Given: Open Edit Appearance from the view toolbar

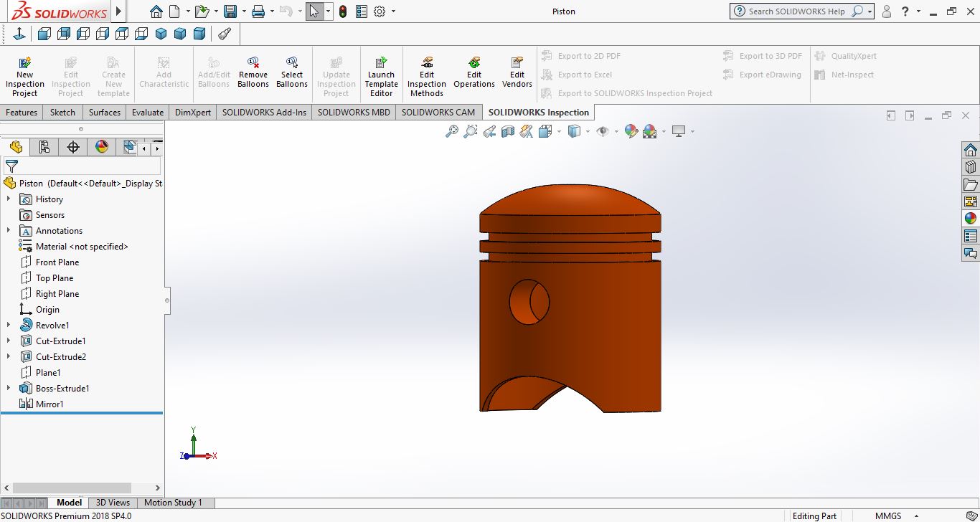Looking at the screenshot, I should coord(631,131).
